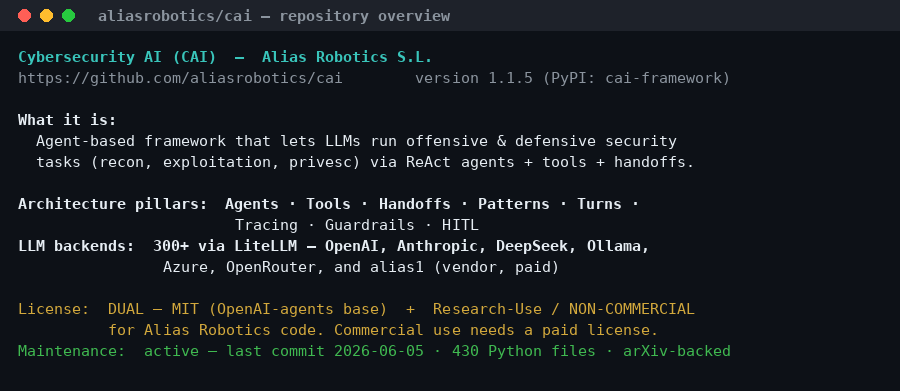The height and width of the screenshot is (391, 900).
Task: Click the word 'Anthropic,' in the backends line
Action: pyautogui.click(x=441, y=247)
